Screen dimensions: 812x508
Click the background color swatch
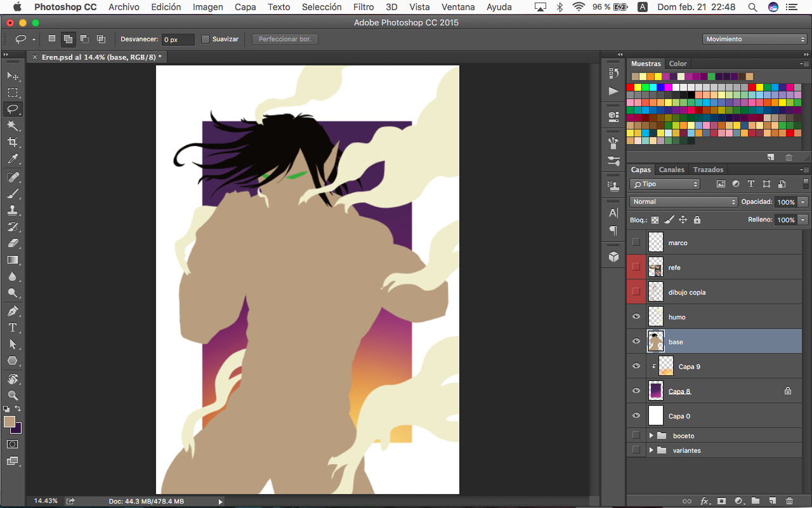coord(18,430)
